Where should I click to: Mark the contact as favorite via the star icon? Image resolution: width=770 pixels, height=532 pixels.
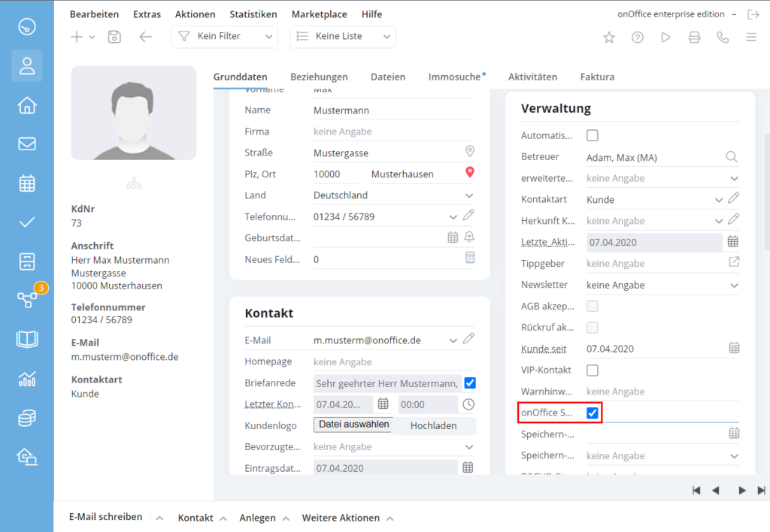pyautogui.click(x=608, y=37)
